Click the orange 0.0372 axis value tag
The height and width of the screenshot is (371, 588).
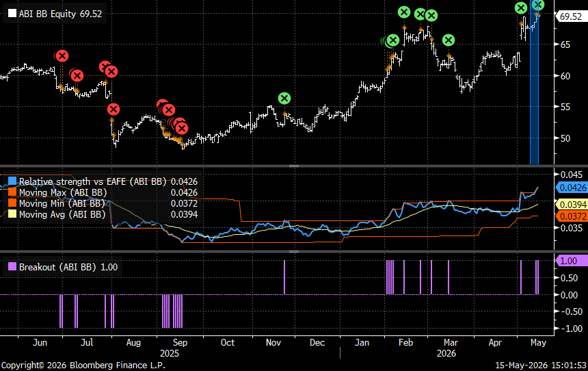pyautogui.click(x=572, y=216)
